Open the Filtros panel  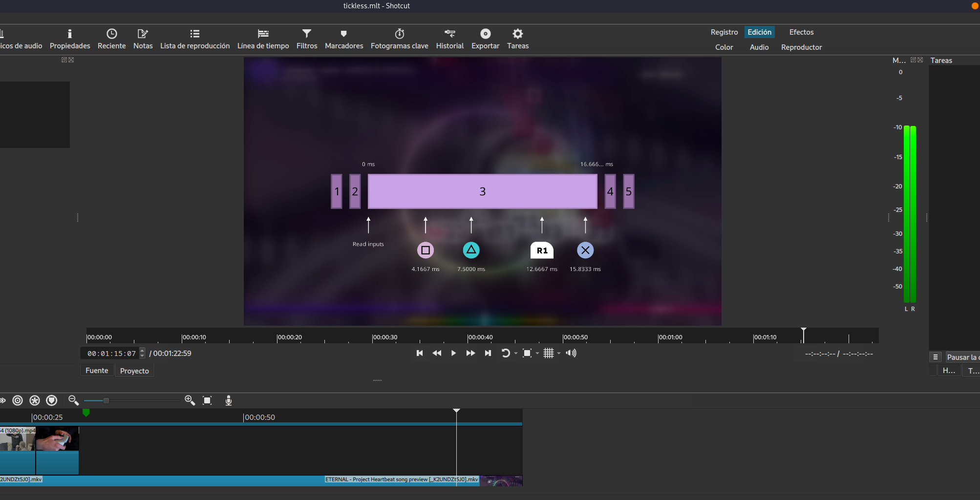pyautogui.click(x=307, y=39)
